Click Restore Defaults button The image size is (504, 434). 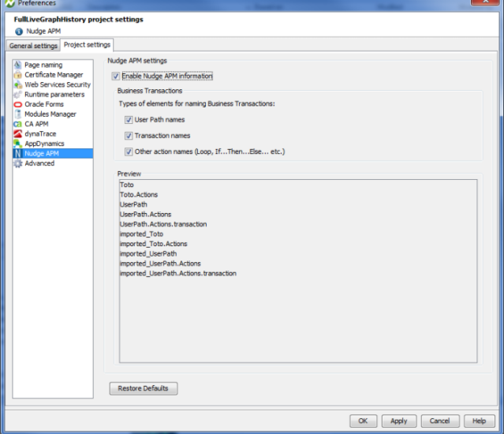(144, 388)
